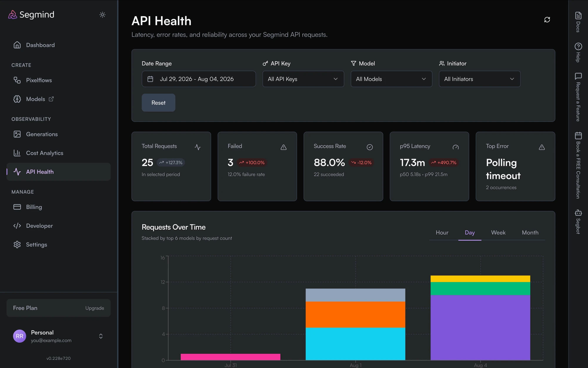Open Generations in the sidebar
Image resolution: width=588 pixels, height=368 pixels.
[59, 134]
